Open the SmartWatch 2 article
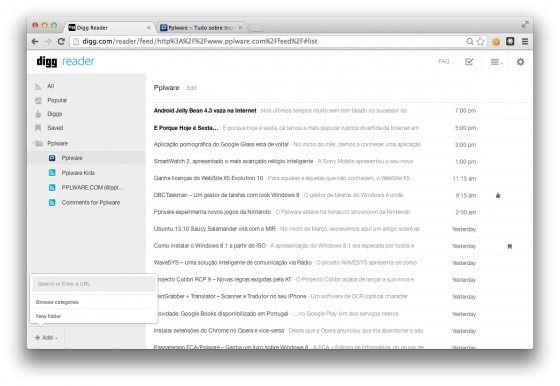The height and width of the screenshot is (386, 560). pos(233,161)
